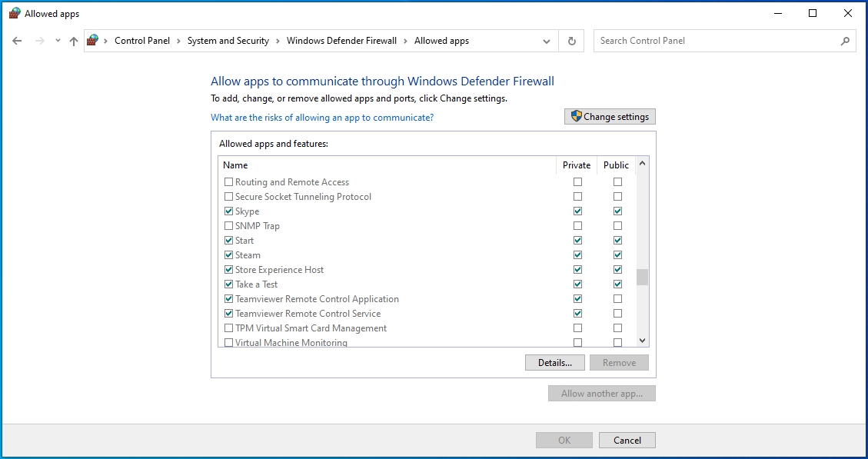Select Store Experience Host row text
The height and width of the screenshot is (459, 868).
pos(280,270)
